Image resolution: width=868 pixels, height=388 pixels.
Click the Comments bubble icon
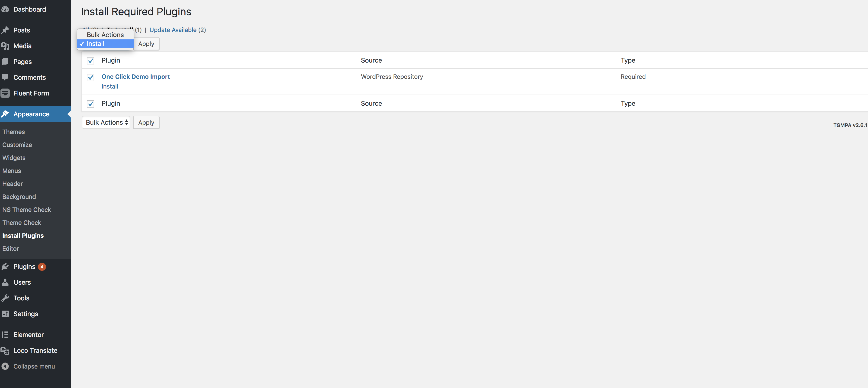(5, 77)
